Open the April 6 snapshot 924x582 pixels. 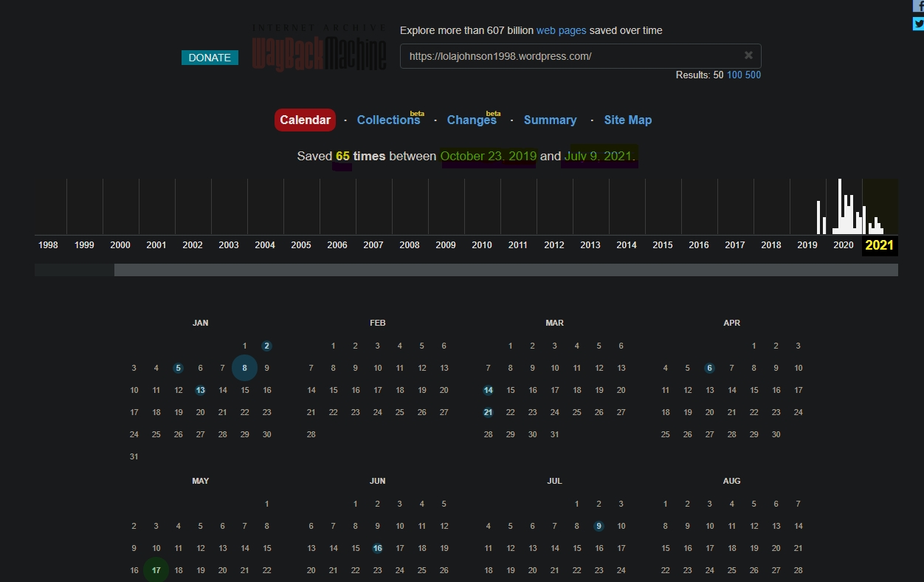pyautogui.click(x=709, y=368)
